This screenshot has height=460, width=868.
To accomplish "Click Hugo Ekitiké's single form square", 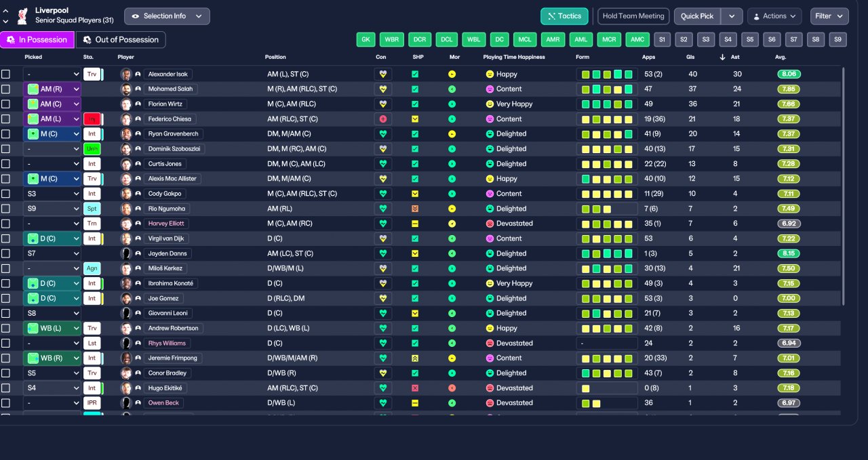I will pos(585,388).
